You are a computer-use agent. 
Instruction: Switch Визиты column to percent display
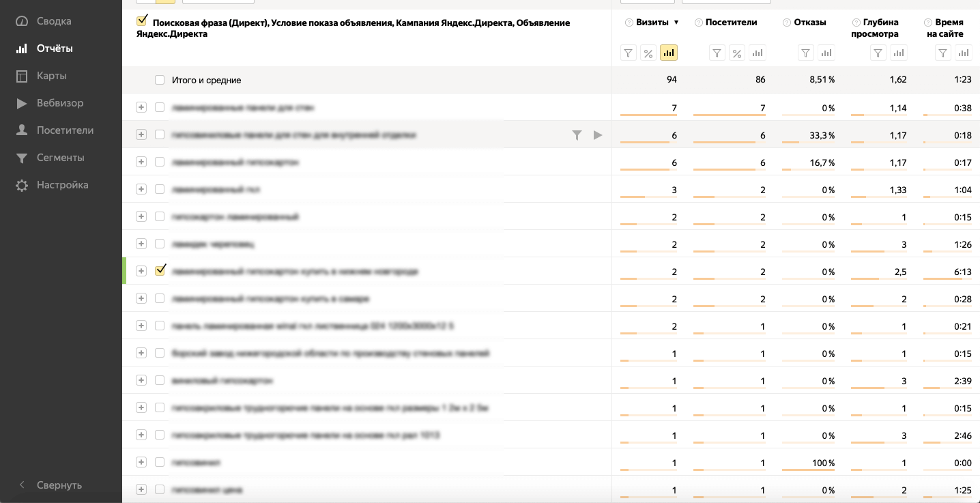(x=648, y=53)
